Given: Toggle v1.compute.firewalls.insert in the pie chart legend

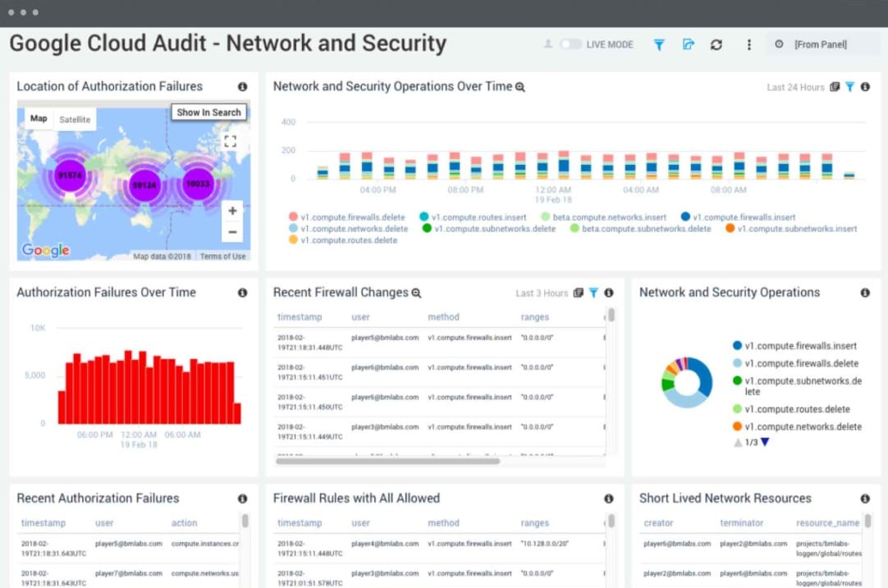Looking at the screenshot, I should click(x=794, y=346).
